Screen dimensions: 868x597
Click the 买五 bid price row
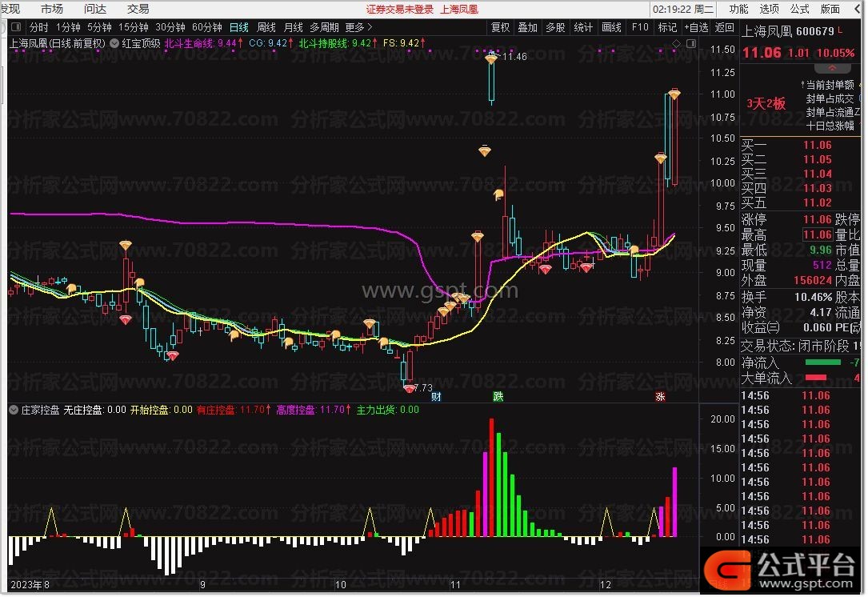tap(801, 202)
